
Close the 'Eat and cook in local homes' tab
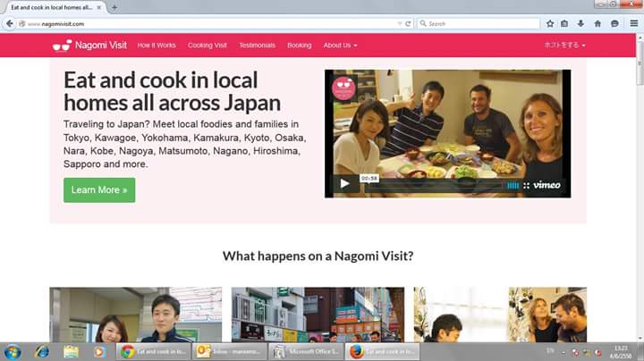click(99, 7)
